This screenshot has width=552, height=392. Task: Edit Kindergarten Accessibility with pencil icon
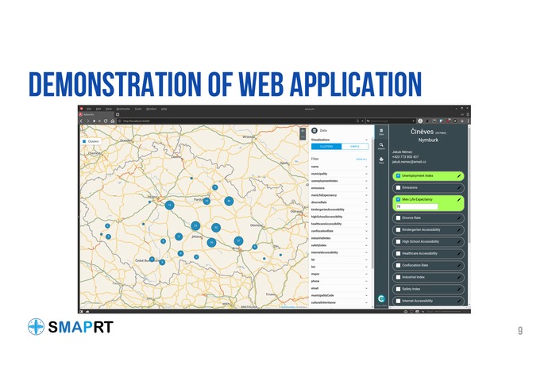pos(459,230)
